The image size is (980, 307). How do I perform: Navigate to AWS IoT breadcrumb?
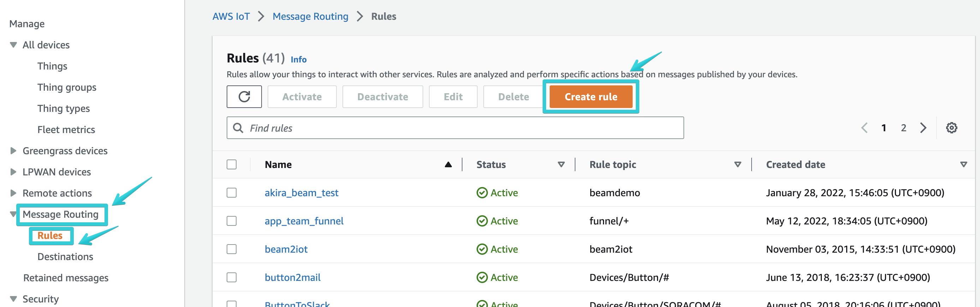pos(231,16)
